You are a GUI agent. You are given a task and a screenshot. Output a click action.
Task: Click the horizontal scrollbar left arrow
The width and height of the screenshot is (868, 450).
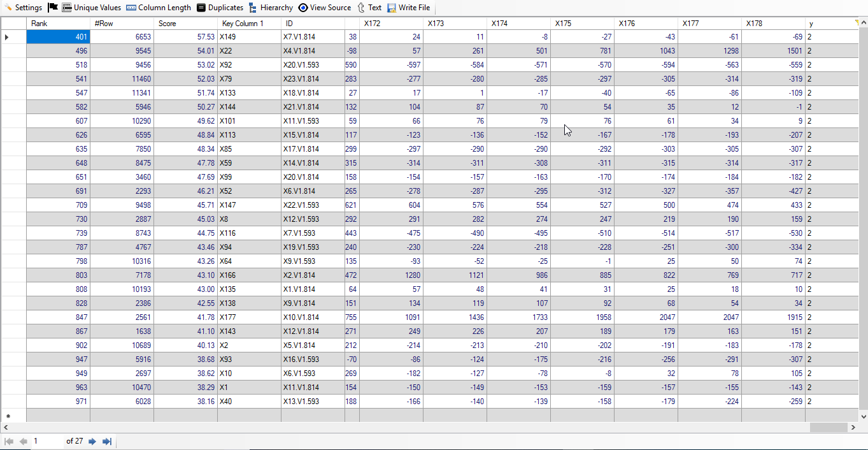point(5,428)
